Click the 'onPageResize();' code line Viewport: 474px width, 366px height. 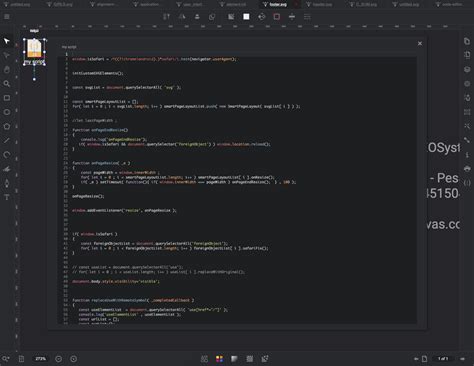[88, 196]
